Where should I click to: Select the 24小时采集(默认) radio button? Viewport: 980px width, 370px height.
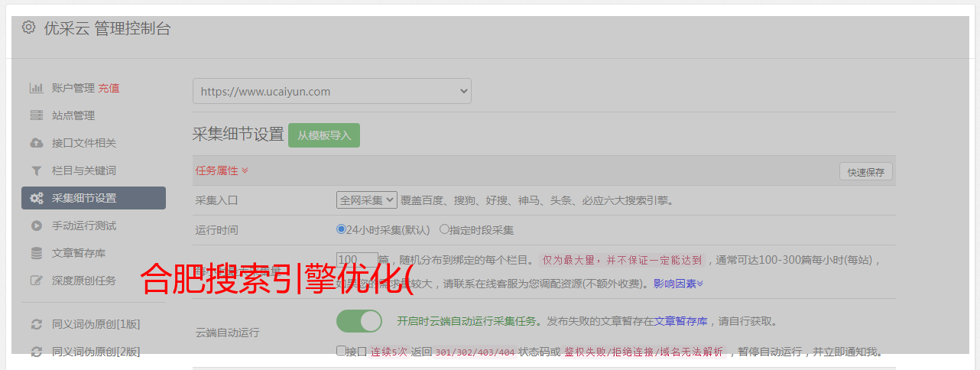pos(341,229)
